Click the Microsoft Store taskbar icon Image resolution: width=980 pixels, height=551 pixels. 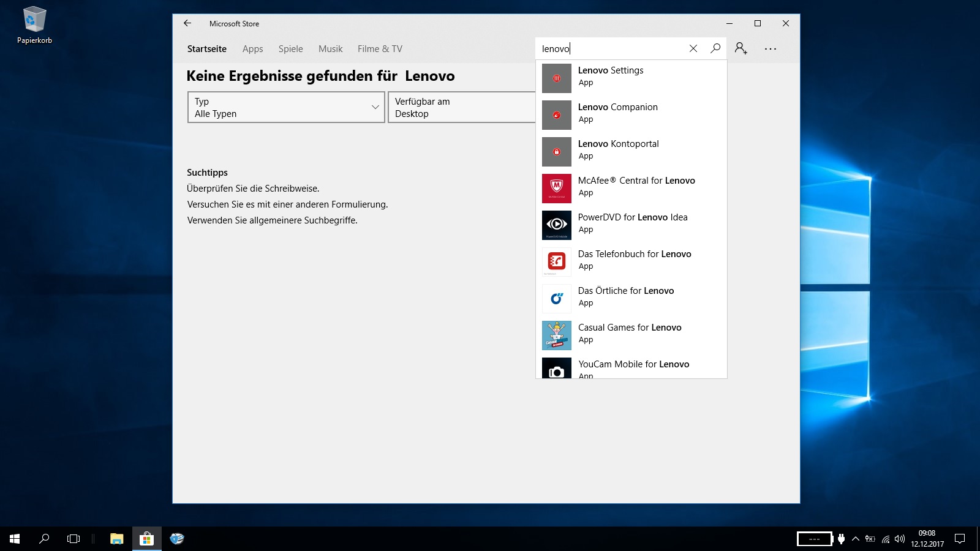pyautogui.click(x=147, y=539)
